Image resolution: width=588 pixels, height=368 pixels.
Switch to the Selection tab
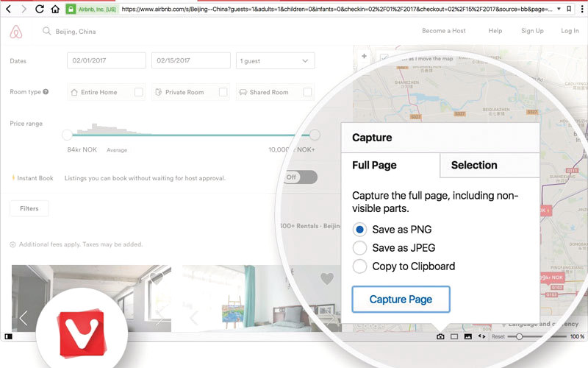point(474,166)
